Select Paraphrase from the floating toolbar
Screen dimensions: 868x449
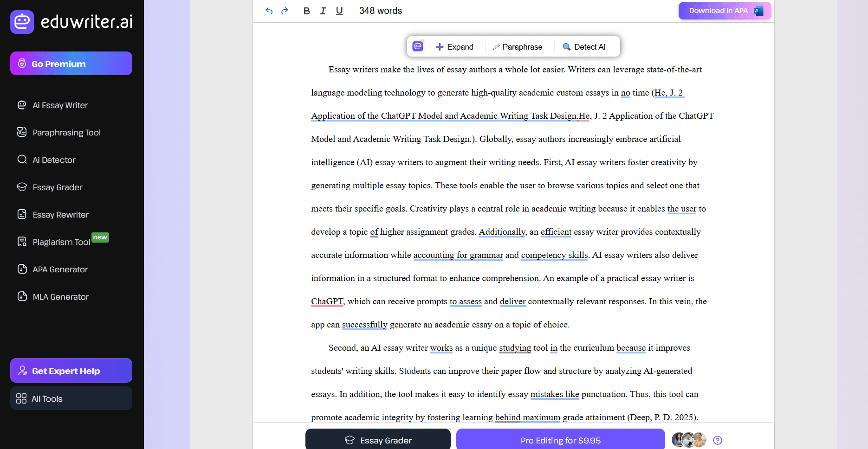tap(518, 46)
